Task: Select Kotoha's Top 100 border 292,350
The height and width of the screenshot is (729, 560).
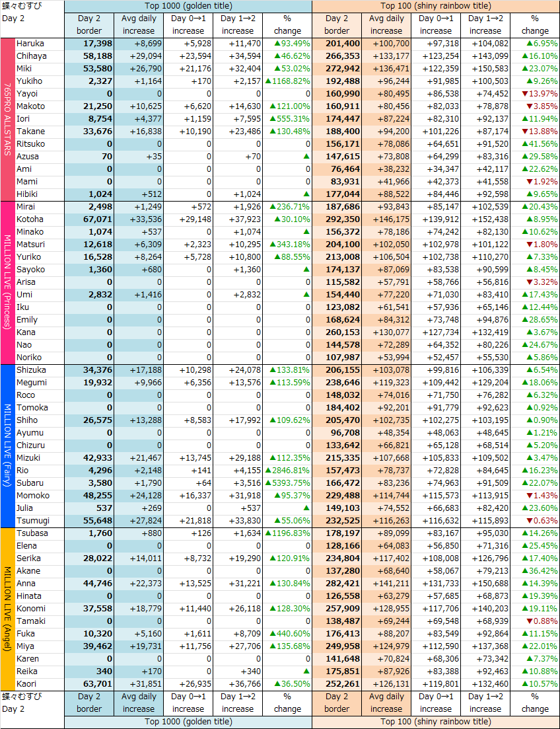Action: point(337,219)
